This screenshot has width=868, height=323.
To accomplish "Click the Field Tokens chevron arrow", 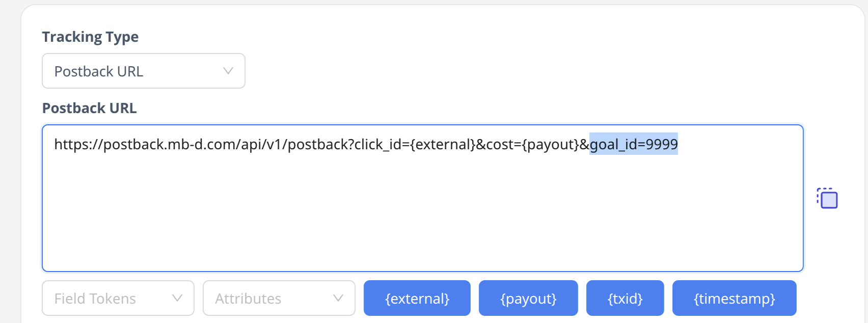I will pos(177,298).
